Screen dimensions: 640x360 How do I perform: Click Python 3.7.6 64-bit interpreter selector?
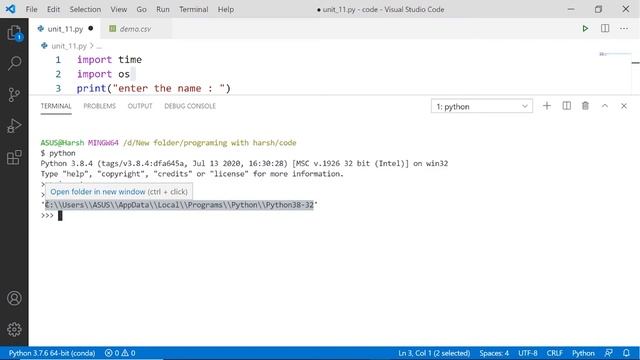(52, 353)
